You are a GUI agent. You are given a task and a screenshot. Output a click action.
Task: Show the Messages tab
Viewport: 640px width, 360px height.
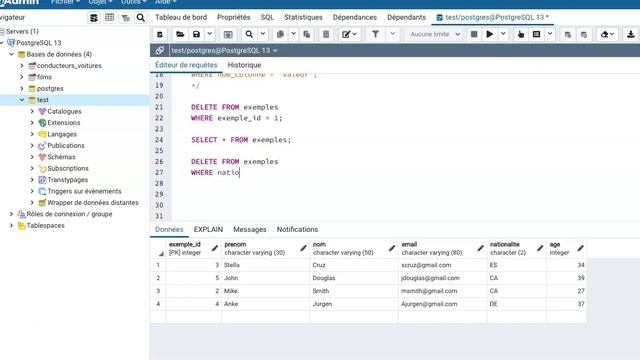[x=250, y=229]
